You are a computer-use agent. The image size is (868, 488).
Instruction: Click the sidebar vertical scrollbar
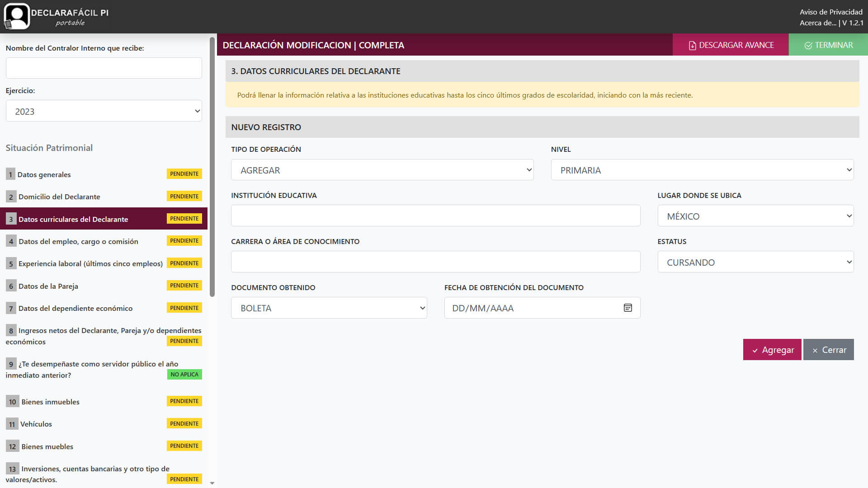pyautogui.click(x=212, y=167)
